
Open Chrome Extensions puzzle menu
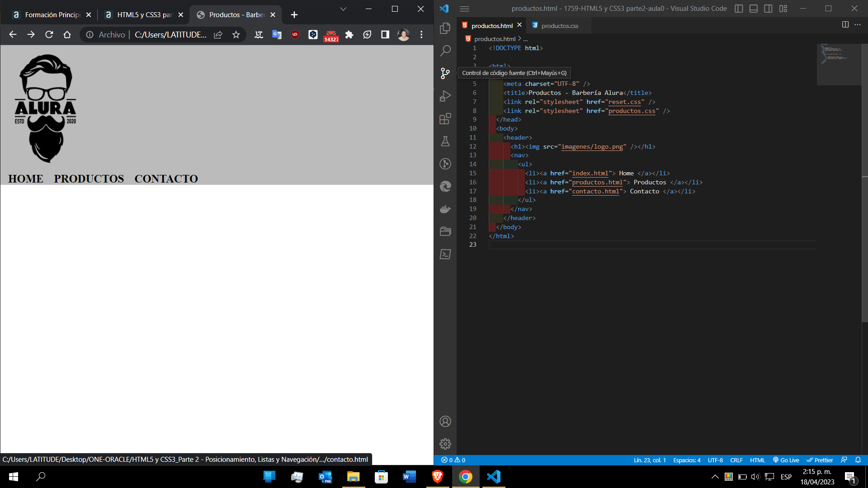click(x=349, y=34)
